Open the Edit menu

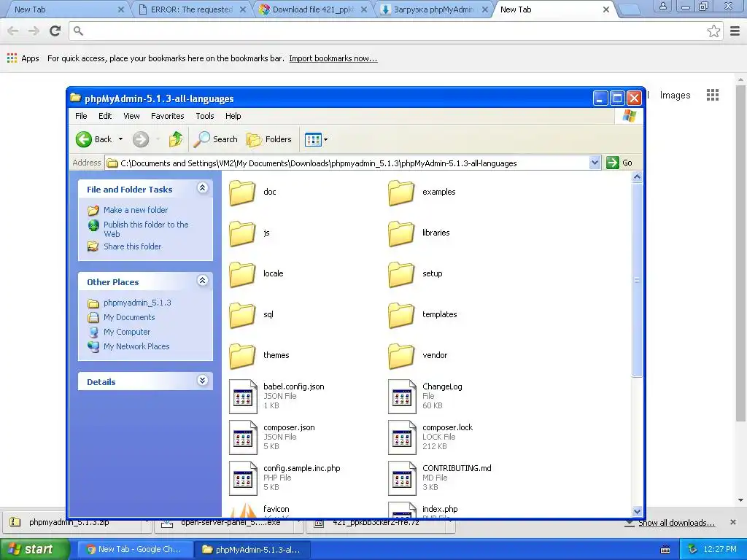click(105, 116)
